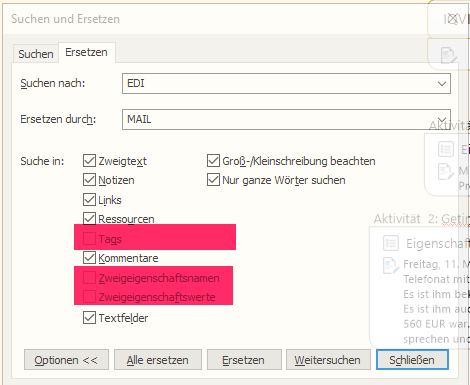The height and width of the screenshot is (385, 470).
Task: Click the 560 EUR war note line in background
Action: [436, 324]
